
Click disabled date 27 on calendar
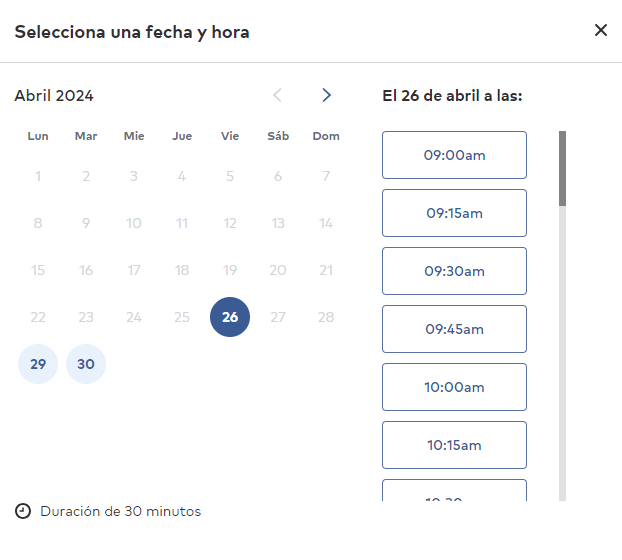[x=278, y=317]
